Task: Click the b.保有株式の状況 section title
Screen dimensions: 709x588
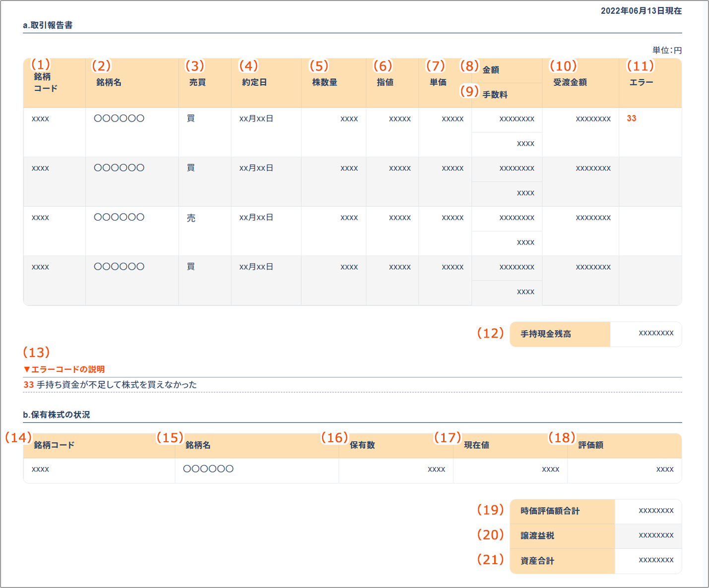Action: [57, 414]
